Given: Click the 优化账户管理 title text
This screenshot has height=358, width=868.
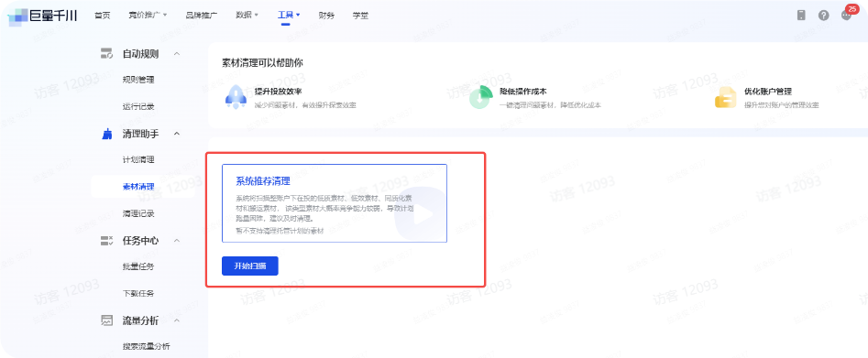Looking at the screenshot, I should point(768,92).
